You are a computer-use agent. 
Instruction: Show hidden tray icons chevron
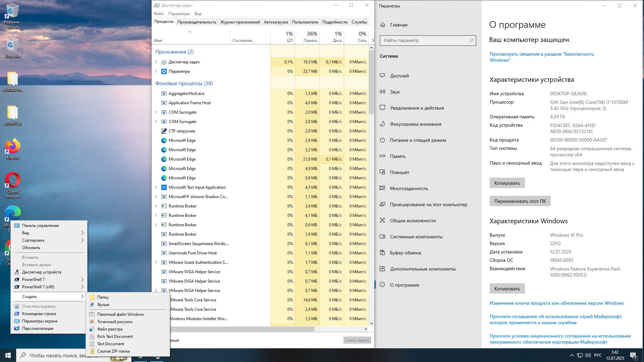click(572, 355)
